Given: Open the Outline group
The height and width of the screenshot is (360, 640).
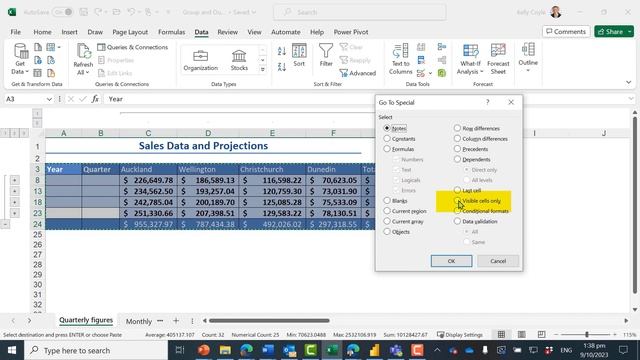Looking at the screenshot, I should [x=528, y=57].
